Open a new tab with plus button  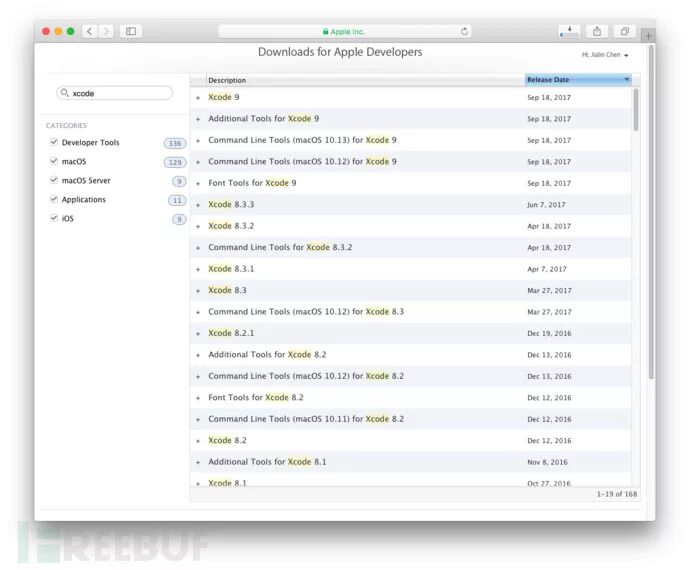pos(648,36)
